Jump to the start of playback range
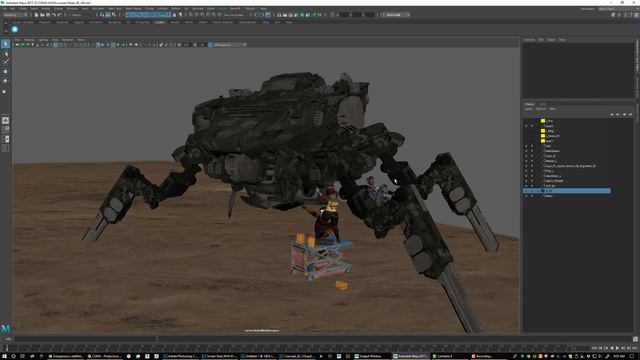640x360 pixels. [594, 348]
